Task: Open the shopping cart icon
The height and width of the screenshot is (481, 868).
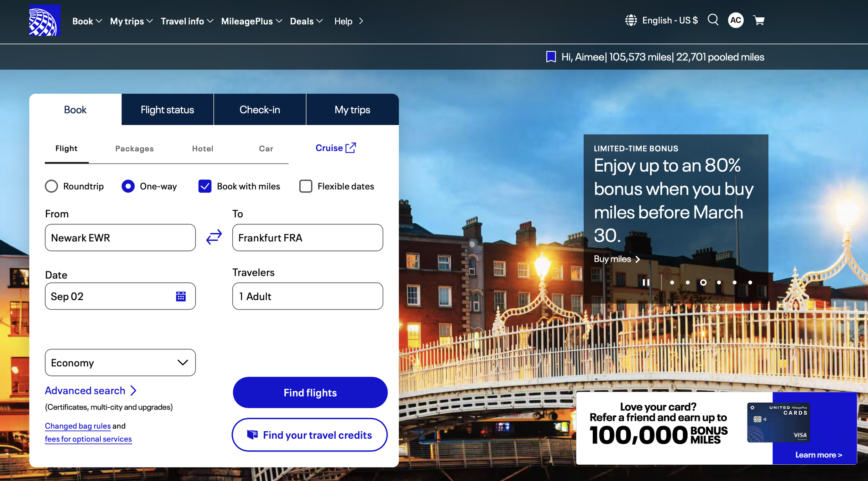Action: point(759,20)
